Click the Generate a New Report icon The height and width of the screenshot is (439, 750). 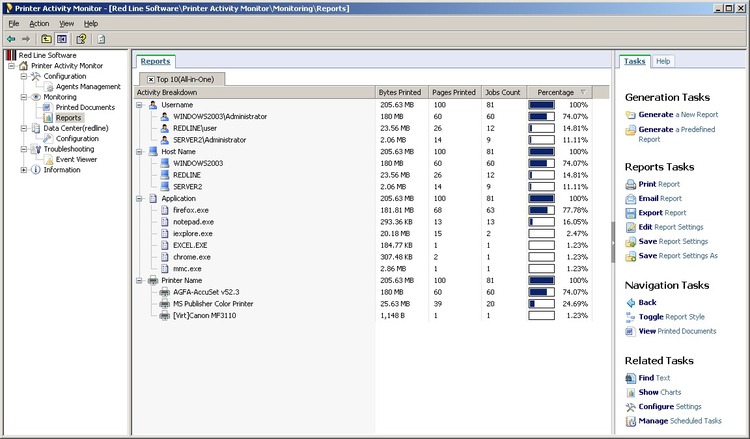tap(630, 115)
